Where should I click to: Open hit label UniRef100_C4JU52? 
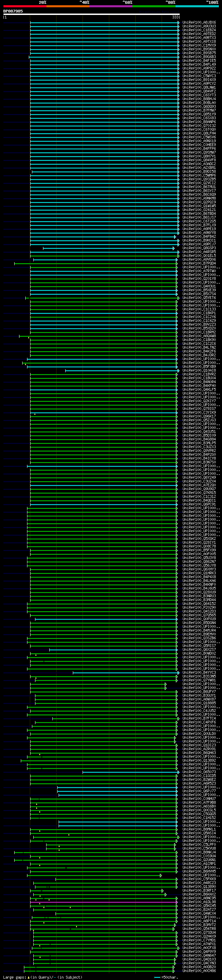[199, 711]
